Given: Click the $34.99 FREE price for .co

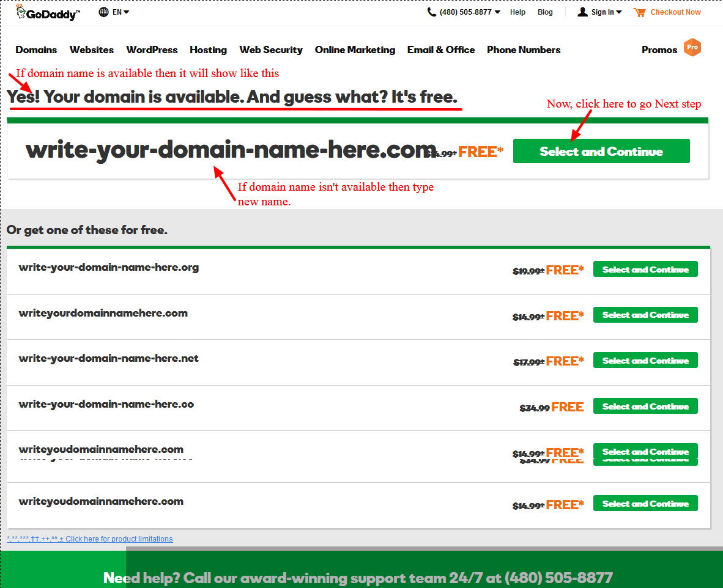Looking at the screenshot, I should (x=552, y=407).
